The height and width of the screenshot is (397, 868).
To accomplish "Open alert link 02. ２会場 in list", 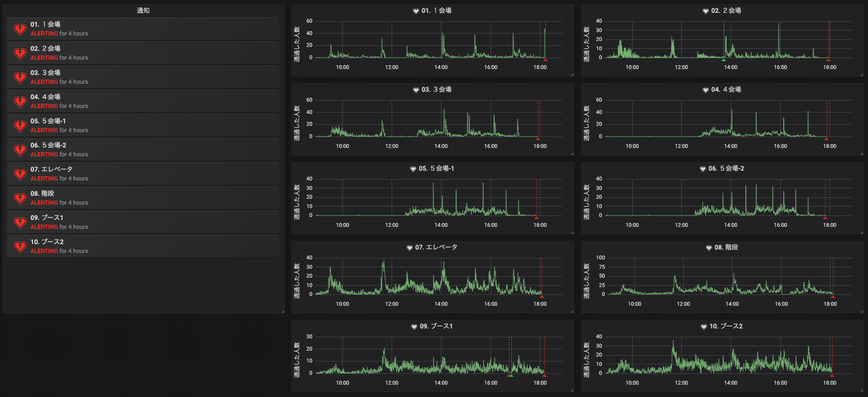I will [x=45, y=48].
